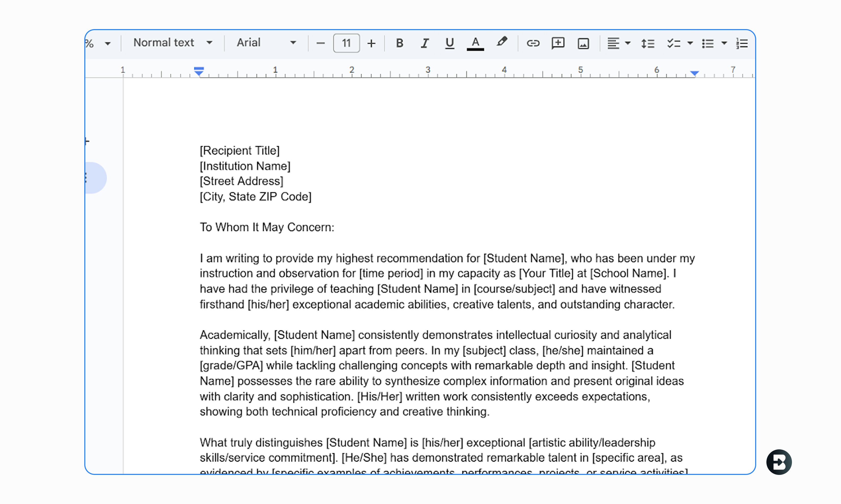Decrease font size with minus button
Viewport: 841px width, 504px height.
[320, 43]
